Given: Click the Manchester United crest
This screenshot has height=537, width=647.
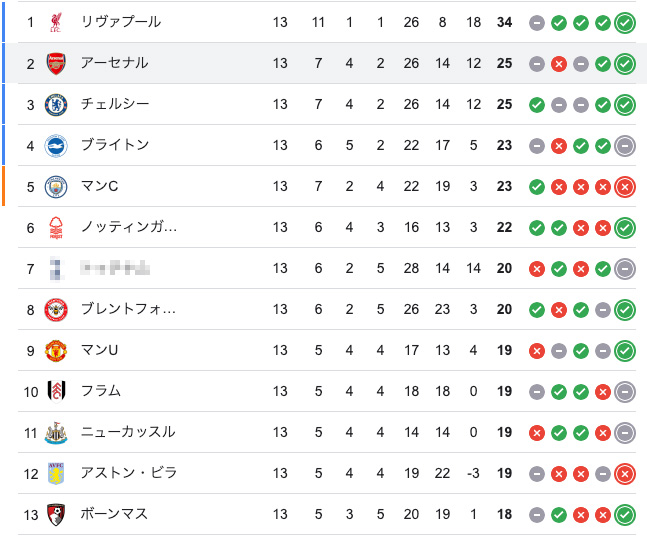Looking at the screenshot, I should tap(56, 350).
